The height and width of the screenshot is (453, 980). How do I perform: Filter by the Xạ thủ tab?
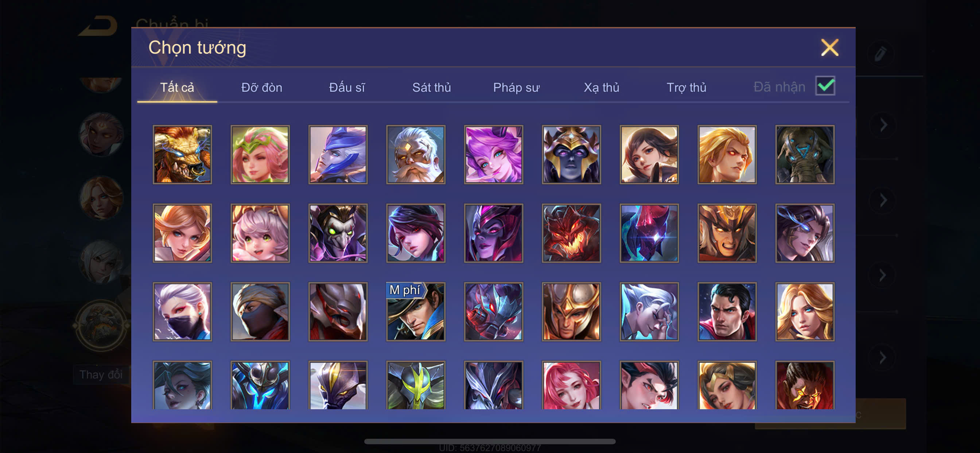601,88
